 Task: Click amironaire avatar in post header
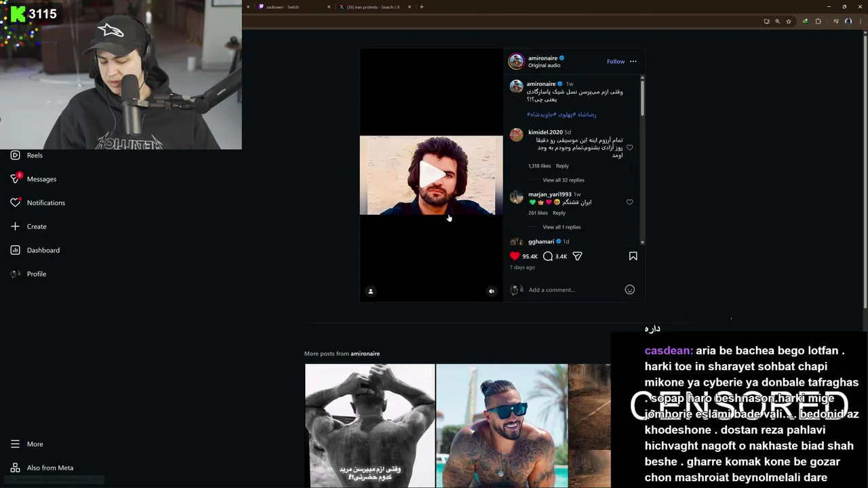point(517,62)
